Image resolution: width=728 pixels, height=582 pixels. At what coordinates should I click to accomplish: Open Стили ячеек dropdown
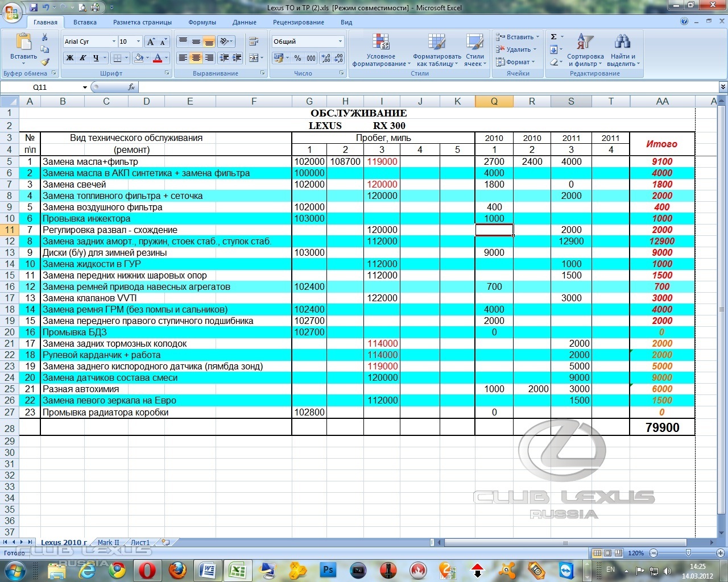[x=475, y=51]
